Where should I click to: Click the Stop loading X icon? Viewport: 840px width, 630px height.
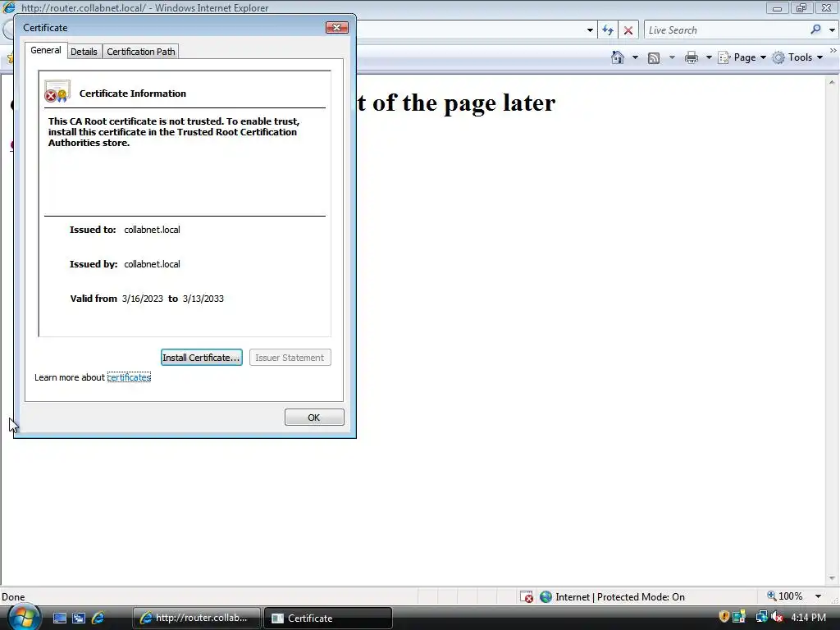pyautogui.click(x=628, y=30)
